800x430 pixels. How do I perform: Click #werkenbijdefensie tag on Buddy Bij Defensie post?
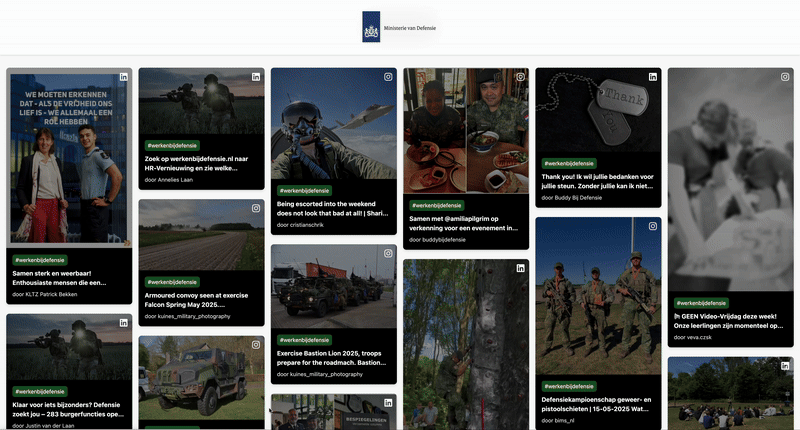(569, 164)
